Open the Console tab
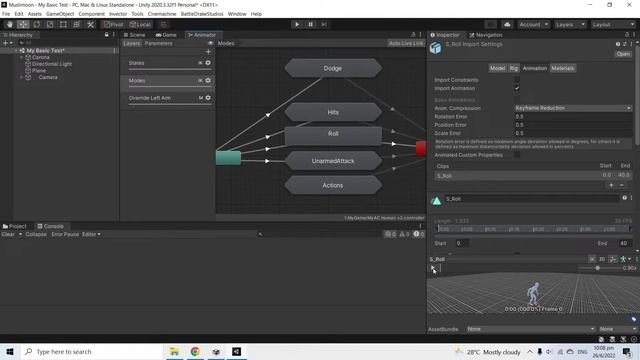640x360 pixels. [50, 226]
